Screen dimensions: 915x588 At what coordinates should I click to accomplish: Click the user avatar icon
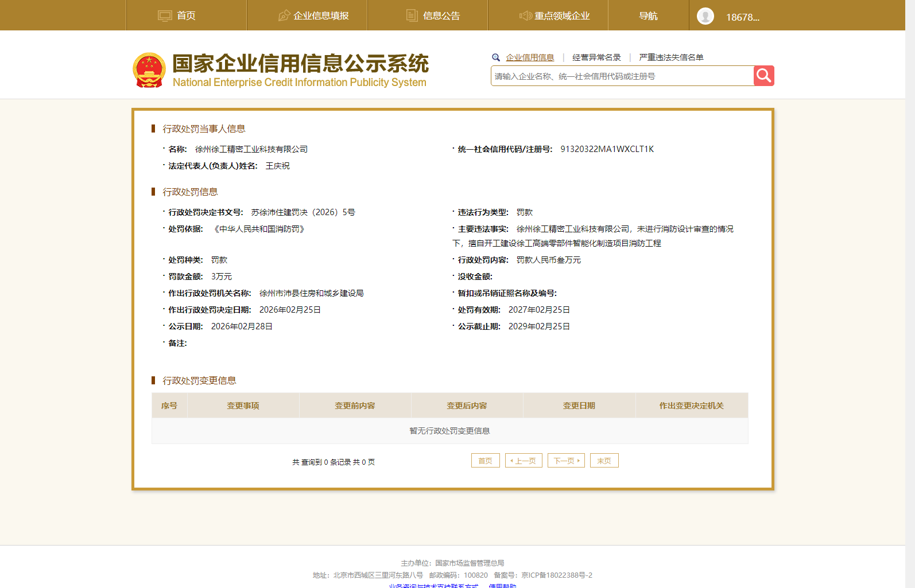(x=705, y=16)
